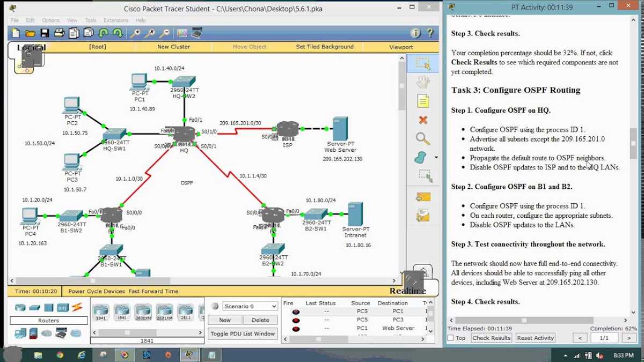Viewport: 644px width, 362px height.
Task: Pick the 2811 router model
Action: 186,312
